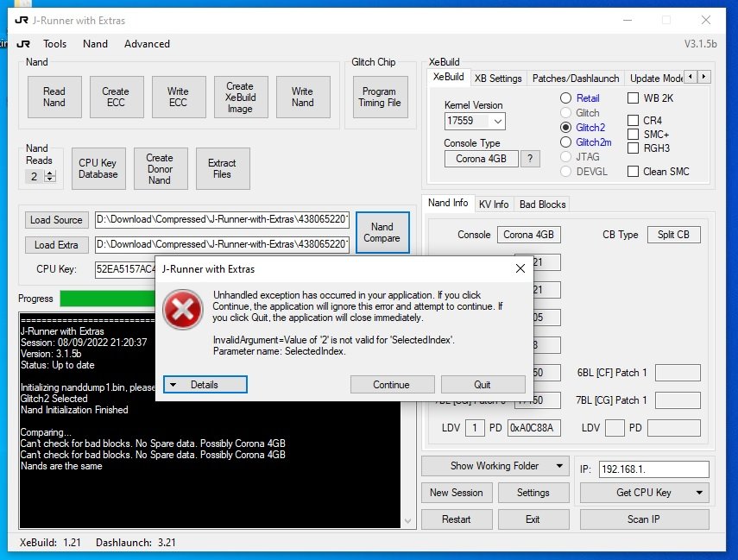Click the New Session button
The image size is (738, 560).
click(x=457, y=493)
